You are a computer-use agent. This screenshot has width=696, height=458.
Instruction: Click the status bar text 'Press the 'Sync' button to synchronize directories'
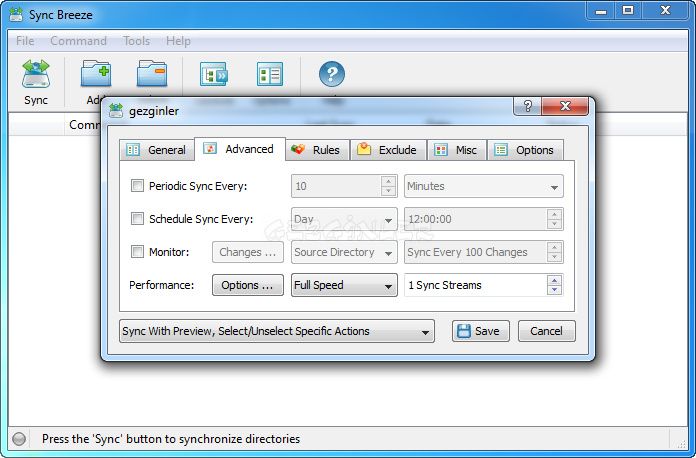coord(171,439)
